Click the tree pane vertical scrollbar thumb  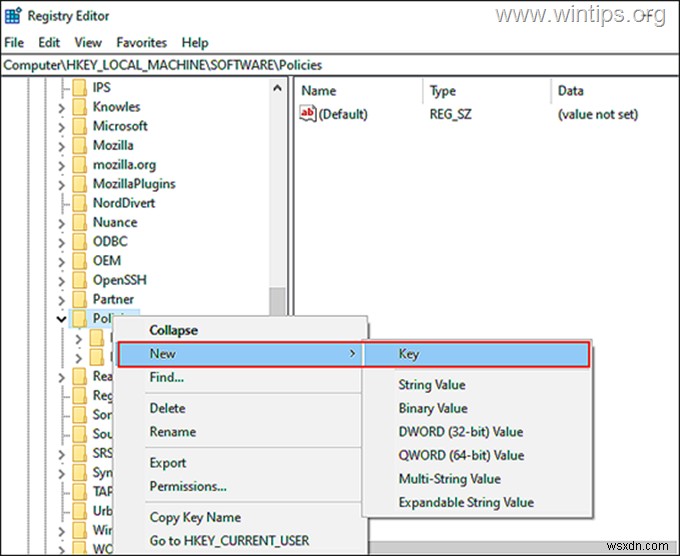coord(277,301)
